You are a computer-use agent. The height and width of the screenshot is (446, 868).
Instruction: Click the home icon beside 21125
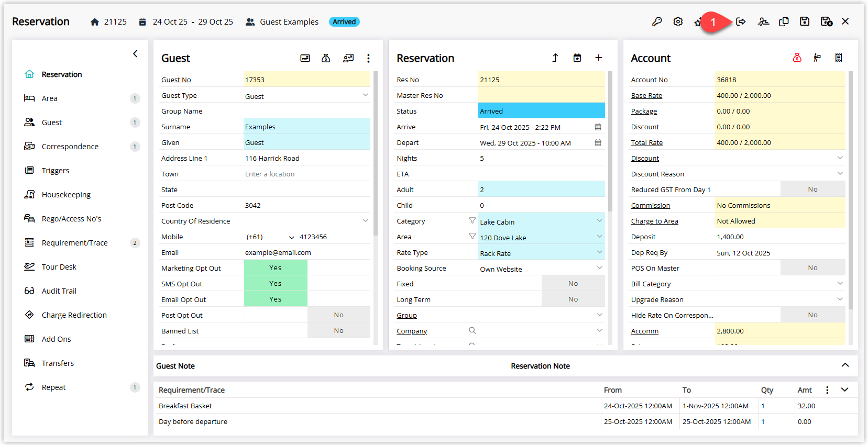(x=95, y=22)
